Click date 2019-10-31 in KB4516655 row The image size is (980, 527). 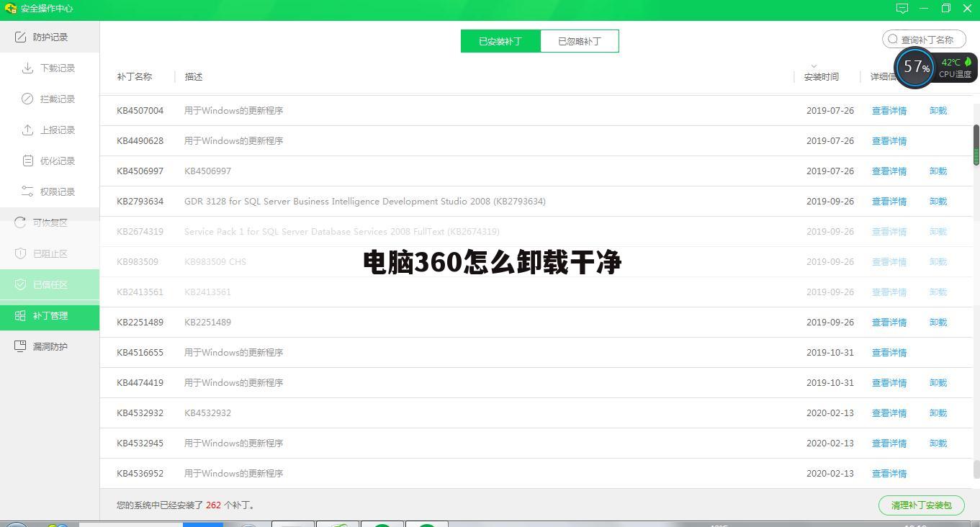pos(830,353)
